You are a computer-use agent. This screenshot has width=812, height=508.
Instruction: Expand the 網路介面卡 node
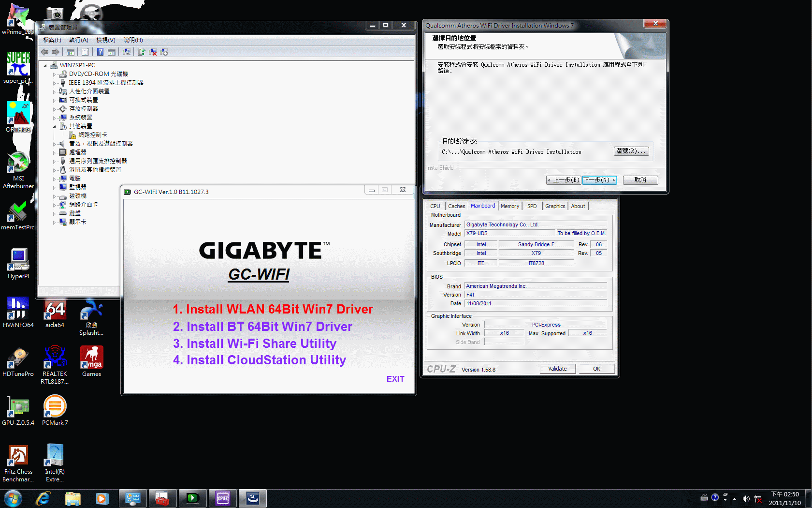54,205
